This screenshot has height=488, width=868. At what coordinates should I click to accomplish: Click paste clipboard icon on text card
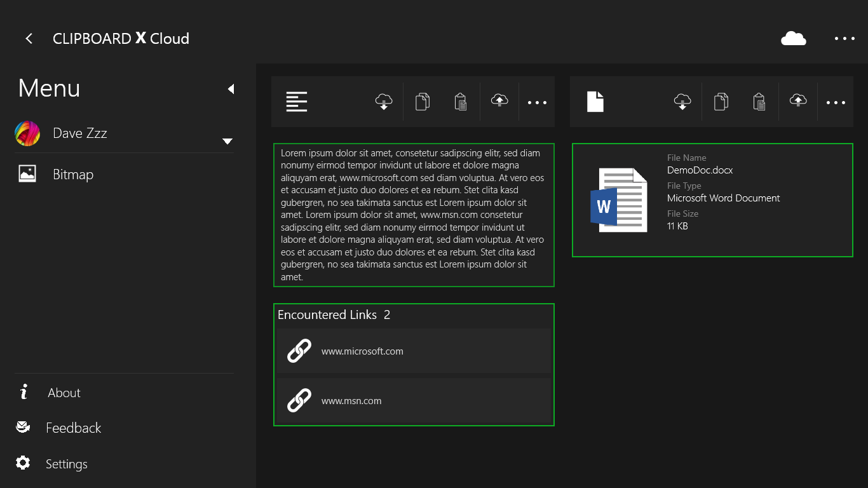pyautogui.click(x=461, y=102)
